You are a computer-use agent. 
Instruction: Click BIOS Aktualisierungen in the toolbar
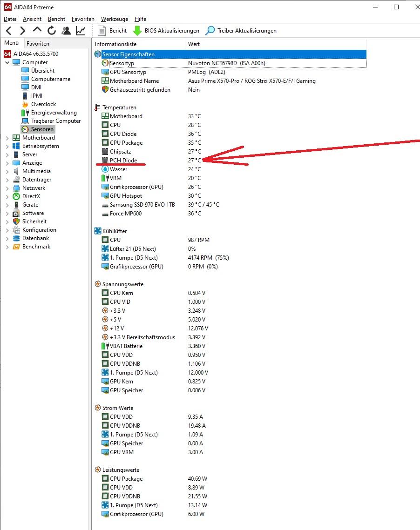pyautogui.click(x=166, y=31)
